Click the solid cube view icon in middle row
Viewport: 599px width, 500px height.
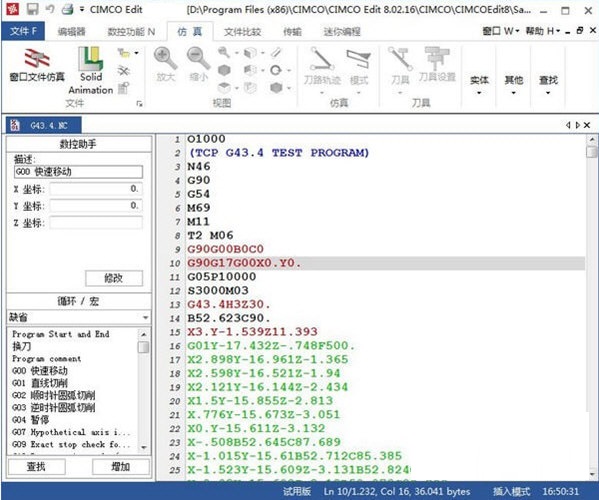click(x=224, y=70)
